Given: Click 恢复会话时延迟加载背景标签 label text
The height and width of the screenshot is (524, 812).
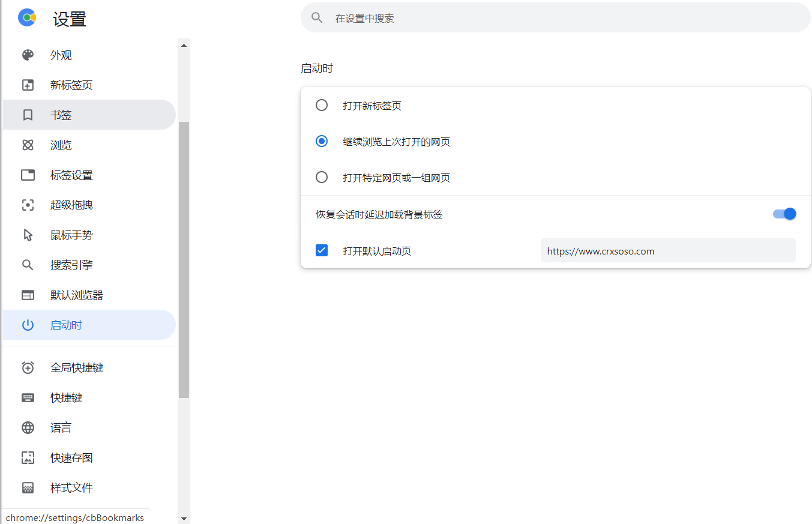Looking at the screenshot, I should pos(379,214).
